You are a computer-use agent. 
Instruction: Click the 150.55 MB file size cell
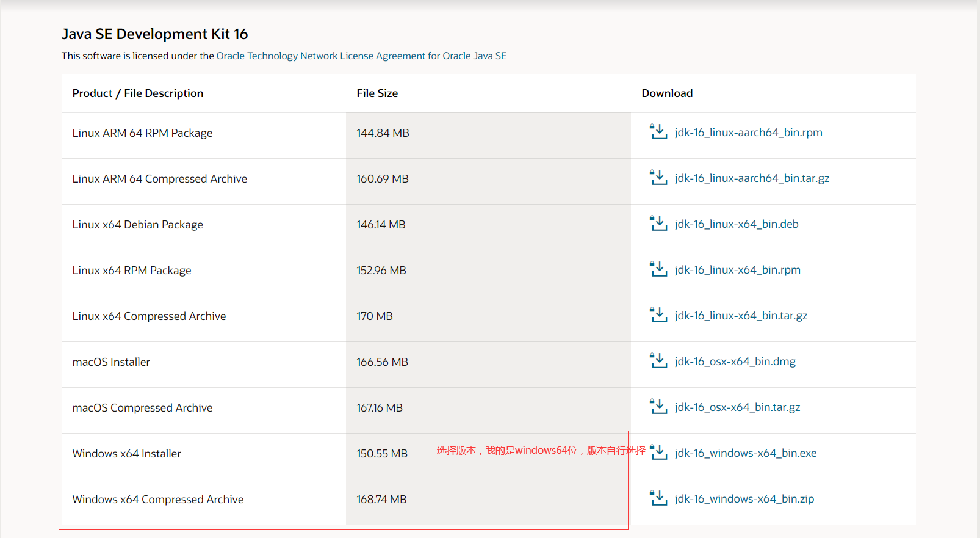[x=488, y=456]
